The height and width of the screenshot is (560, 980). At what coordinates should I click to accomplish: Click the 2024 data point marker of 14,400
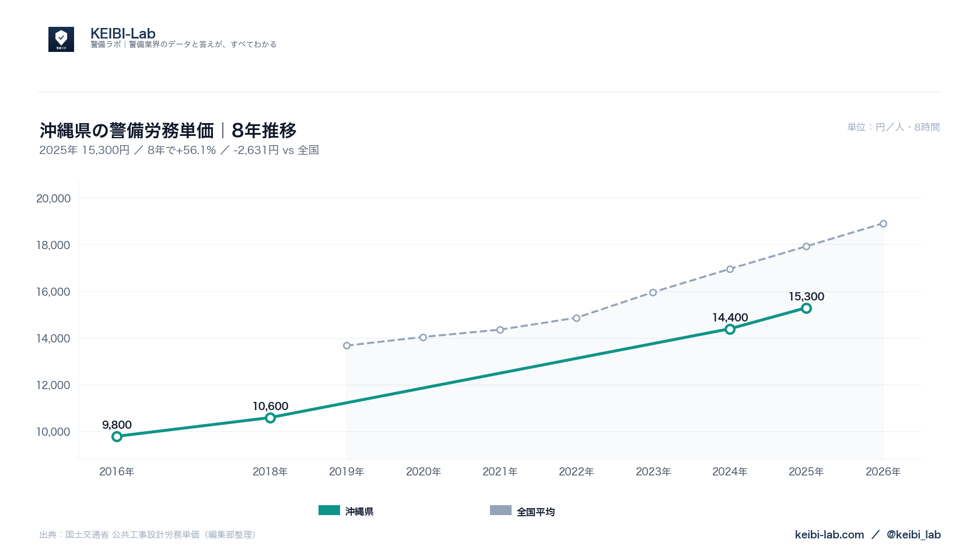coord(730,329)
